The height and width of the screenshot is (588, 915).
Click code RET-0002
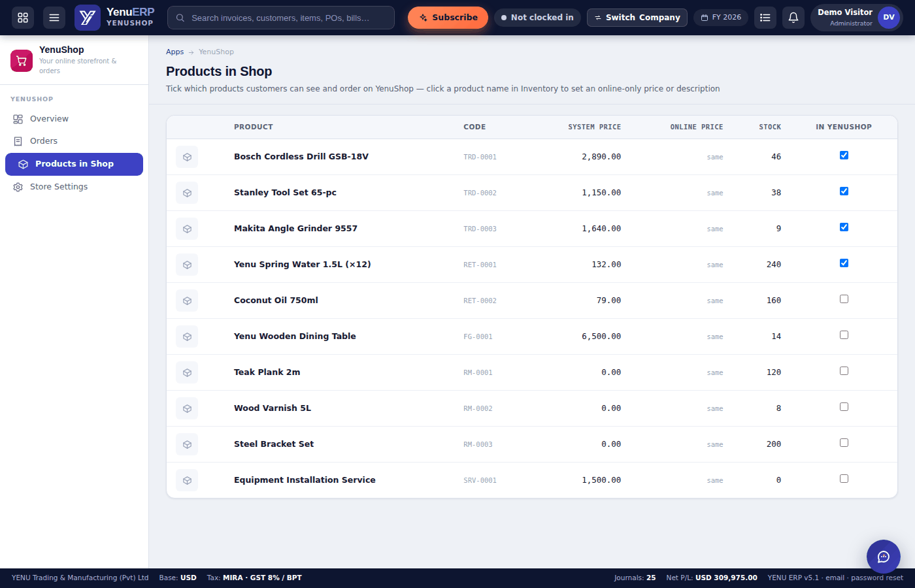[480, 301]
